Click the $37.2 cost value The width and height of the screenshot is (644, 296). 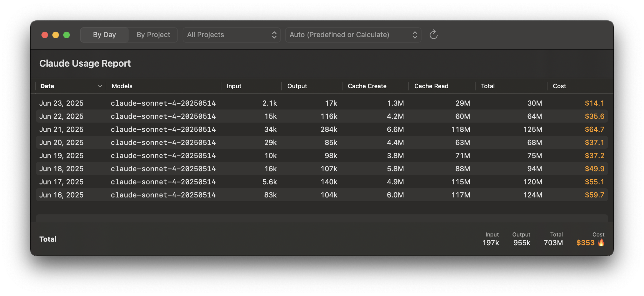[x=594, y=155]
